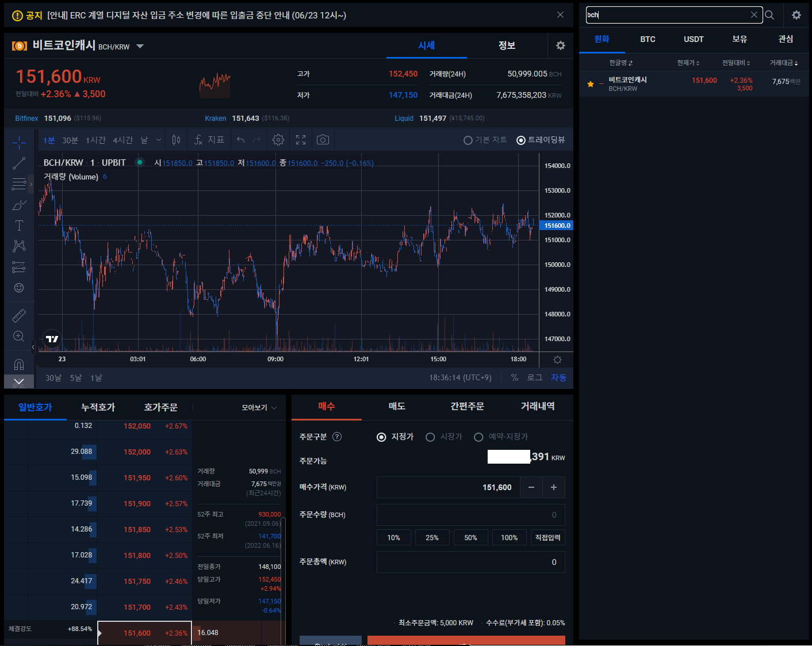Image resolution: width=812 pixels, height=646 pixels.
Task: Select 기본 차트 radio option
Action: [x=485, y=140]
